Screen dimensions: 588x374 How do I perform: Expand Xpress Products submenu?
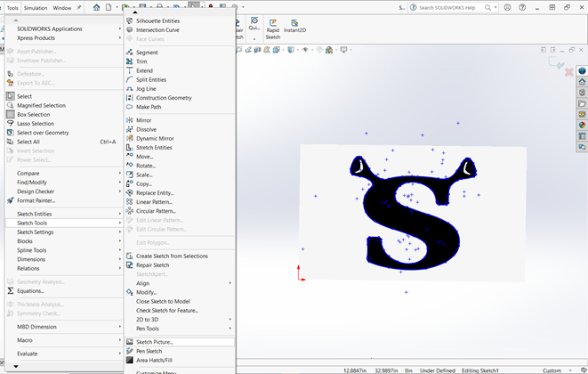(x=64, y=38)
